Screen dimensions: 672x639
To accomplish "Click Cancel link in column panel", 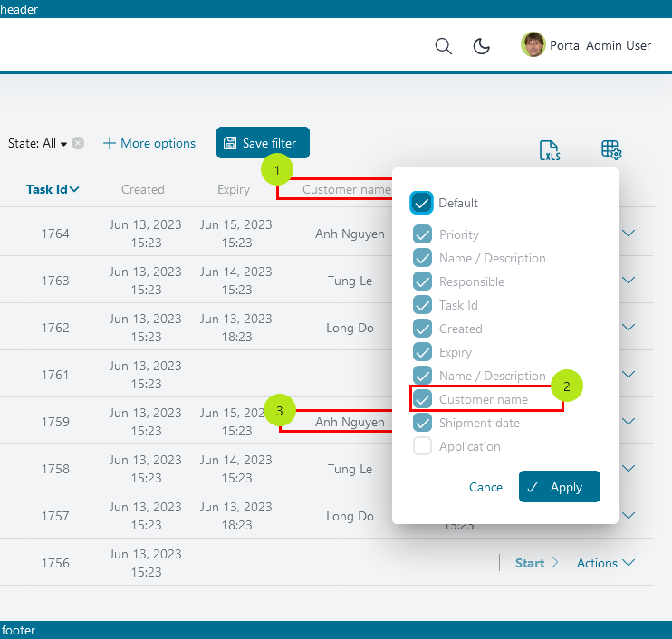I will [487, 487].
